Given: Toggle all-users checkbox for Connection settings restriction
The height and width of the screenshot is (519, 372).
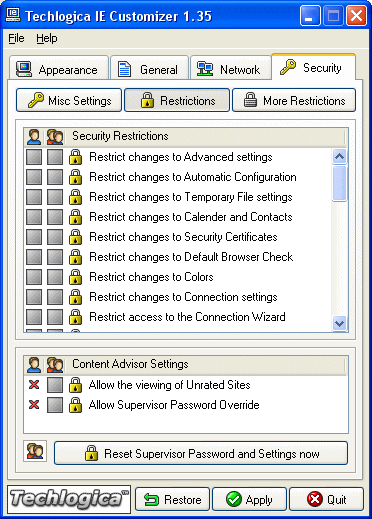Looking at the screenshot, I should coord(55,297).
